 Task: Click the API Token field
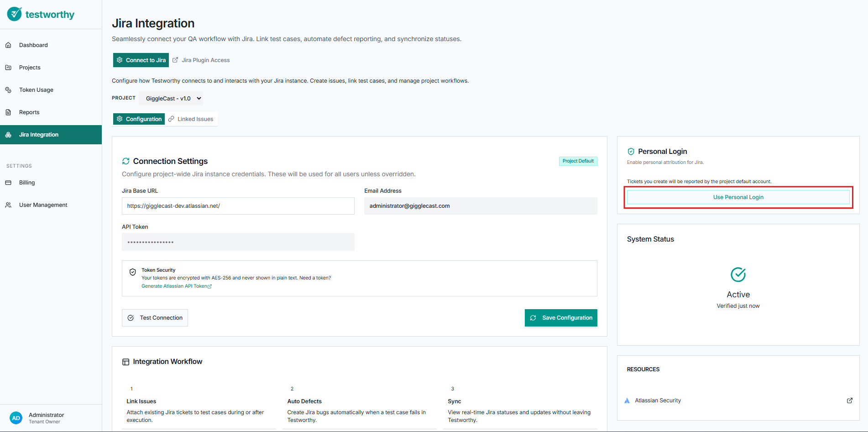(x=238, y=242)
